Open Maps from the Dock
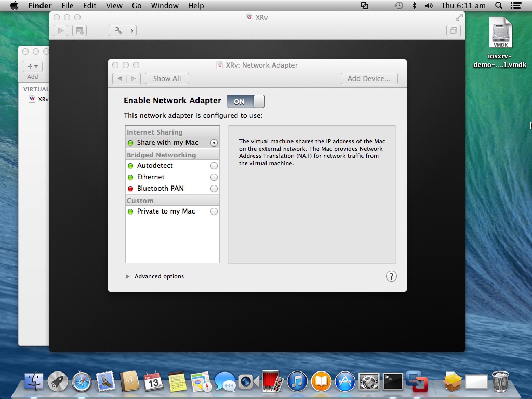This screenshot has width=532, height=399. click(201, 382)
